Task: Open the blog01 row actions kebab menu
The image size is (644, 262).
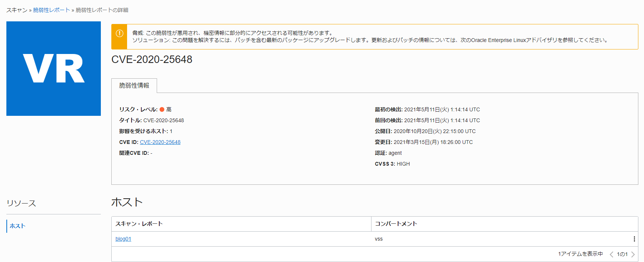Action: [634, 239]
